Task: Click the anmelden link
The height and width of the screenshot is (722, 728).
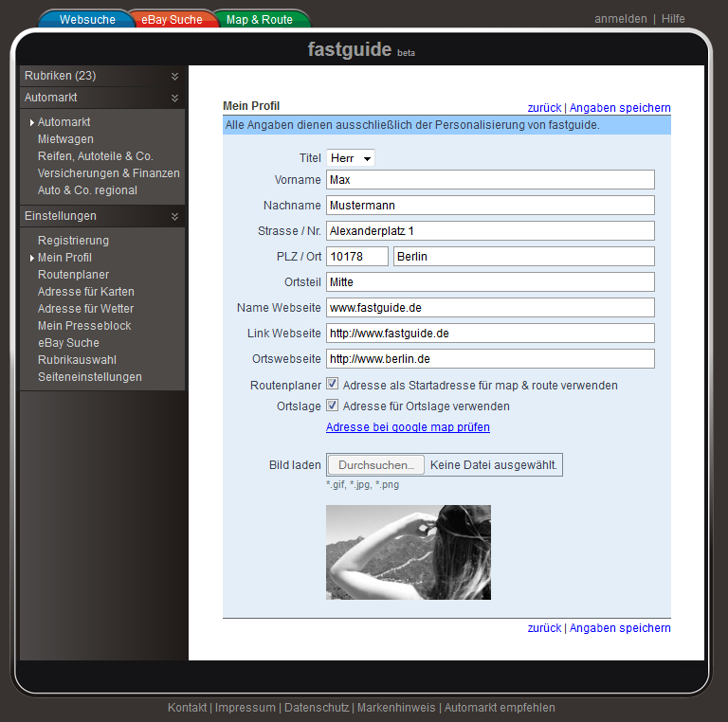Action: (620, 19)
